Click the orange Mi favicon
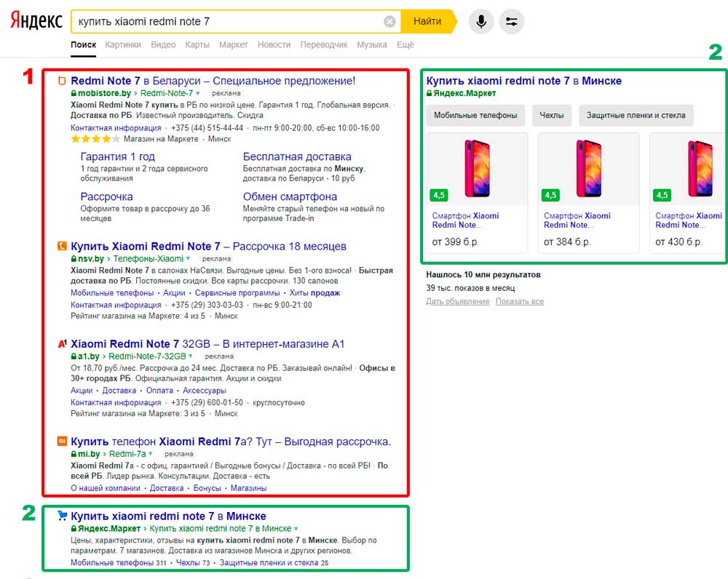 click(x=62, y=442)
